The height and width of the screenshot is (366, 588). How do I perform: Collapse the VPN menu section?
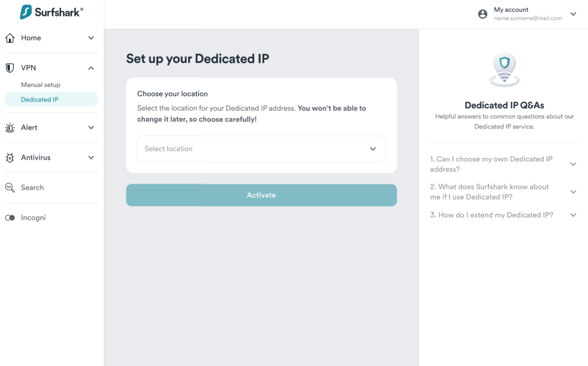[91, 68]
